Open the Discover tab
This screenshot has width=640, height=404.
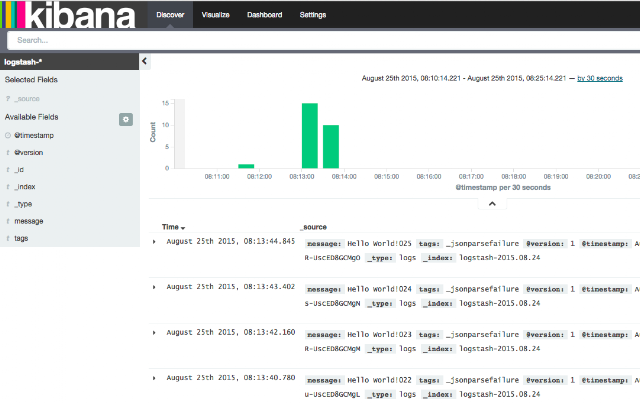click(x=170, y=15)
